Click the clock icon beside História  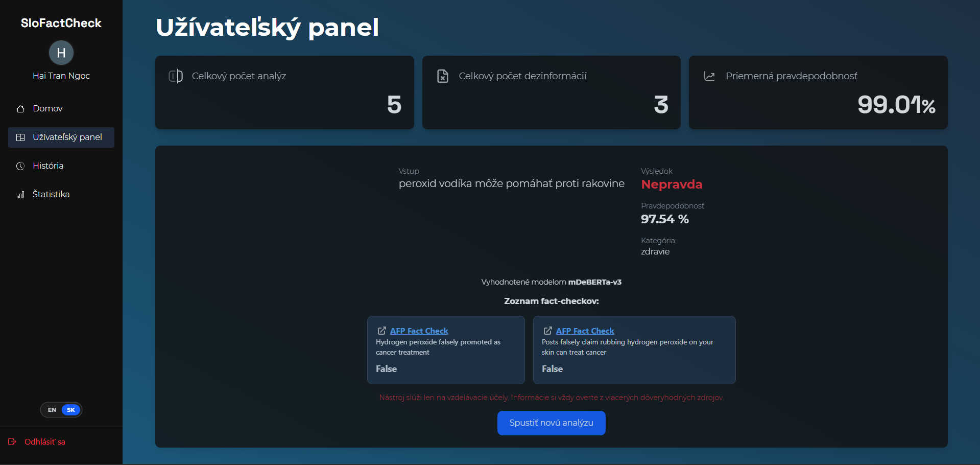point(20,166)
